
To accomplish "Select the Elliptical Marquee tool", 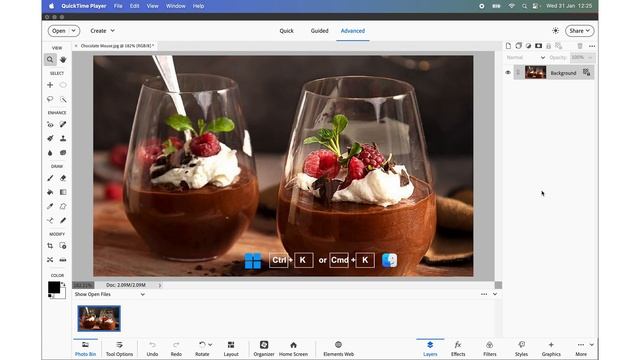I will 63,85.
